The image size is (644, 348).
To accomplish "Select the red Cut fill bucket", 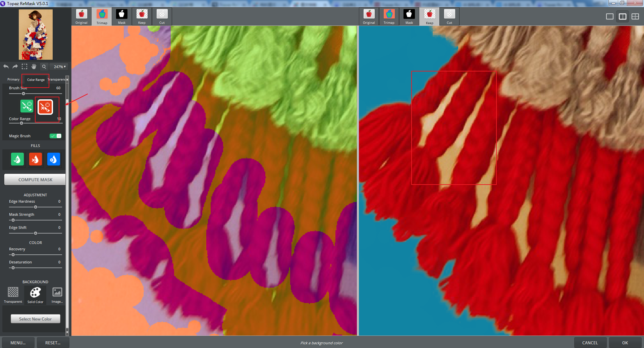I will [x=36, y=159].
